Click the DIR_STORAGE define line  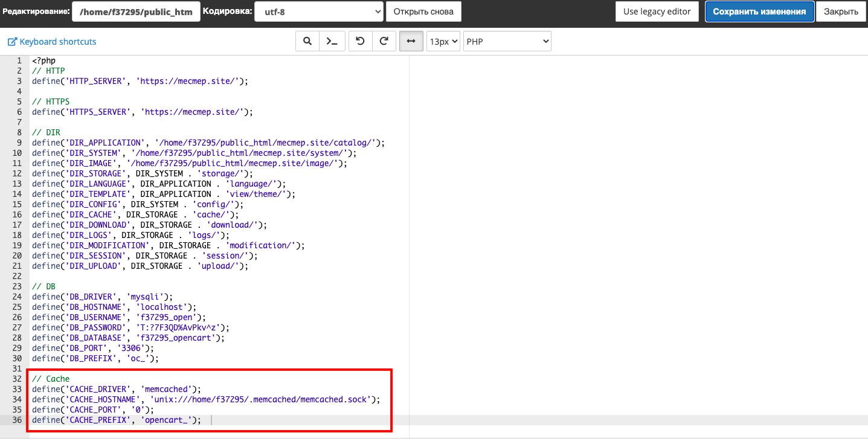[143, 173]
